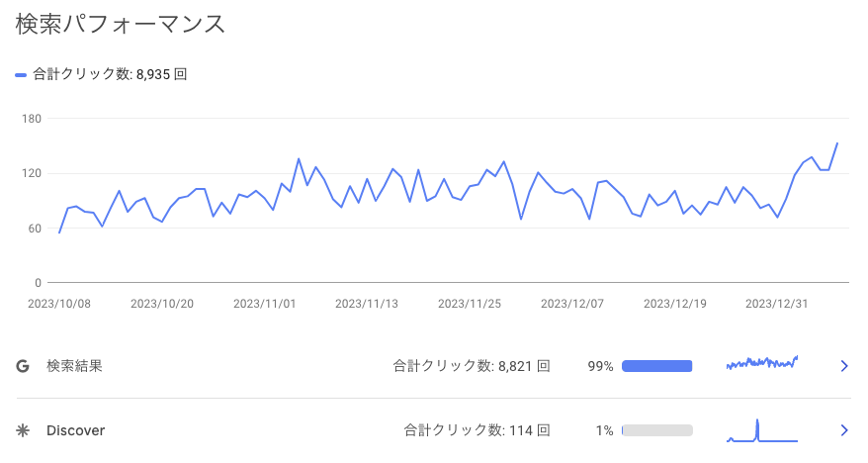The width and height of the screenshot is (868, 463).
Task: Click the chart line's final peak point
Action: tap(837, 143)
